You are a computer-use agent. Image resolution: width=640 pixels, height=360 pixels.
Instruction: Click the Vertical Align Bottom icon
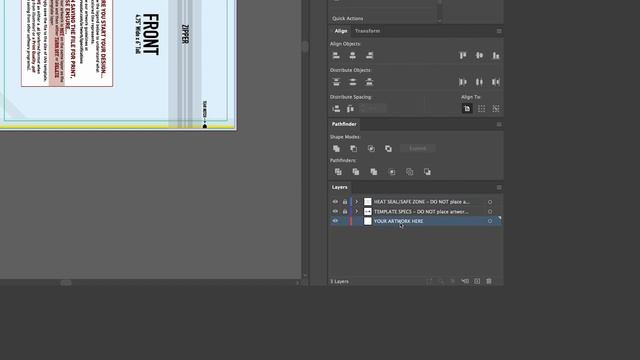[496, 55]
